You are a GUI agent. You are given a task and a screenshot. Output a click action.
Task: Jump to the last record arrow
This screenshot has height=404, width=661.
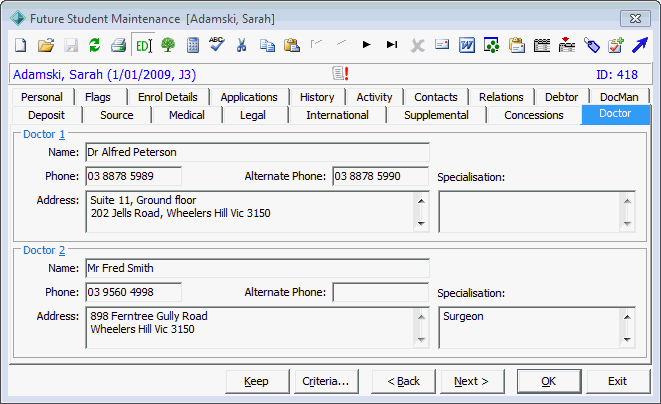pos(392,44)
